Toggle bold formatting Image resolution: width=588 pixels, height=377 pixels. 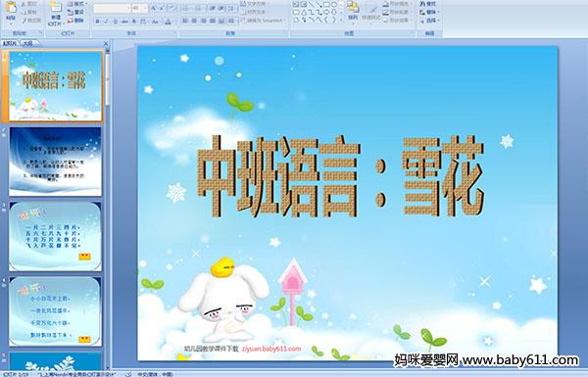97,22
